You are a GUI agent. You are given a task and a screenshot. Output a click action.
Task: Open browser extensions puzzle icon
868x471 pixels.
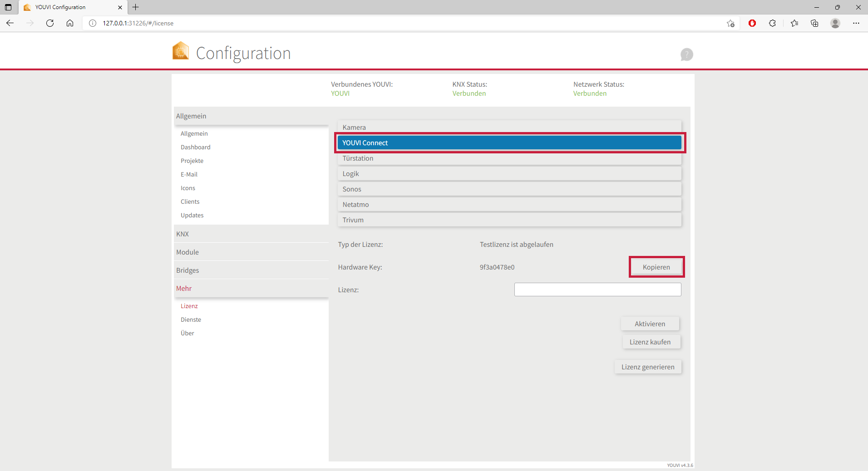tap(772, 23)
